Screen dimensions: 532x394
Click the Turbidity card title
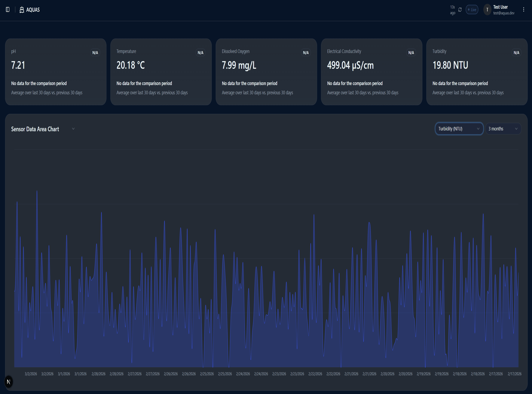[439, 51]
